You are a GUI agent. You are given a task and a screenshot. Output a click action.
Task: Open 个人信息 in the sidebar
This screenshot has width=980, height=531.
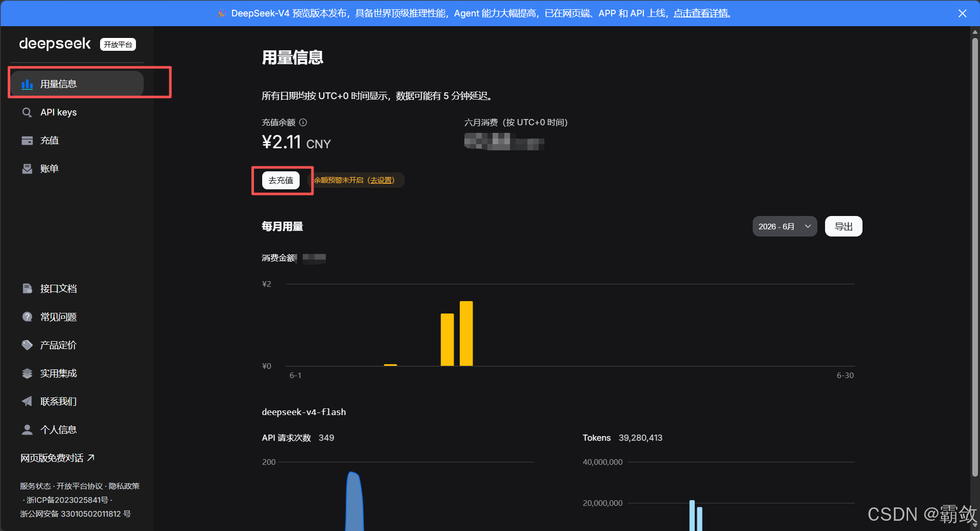pos(76,430)
